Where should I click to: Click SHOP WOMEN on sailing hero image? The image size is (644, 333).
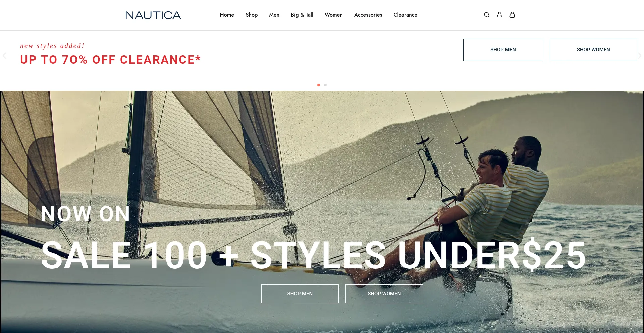pos(384,294)
